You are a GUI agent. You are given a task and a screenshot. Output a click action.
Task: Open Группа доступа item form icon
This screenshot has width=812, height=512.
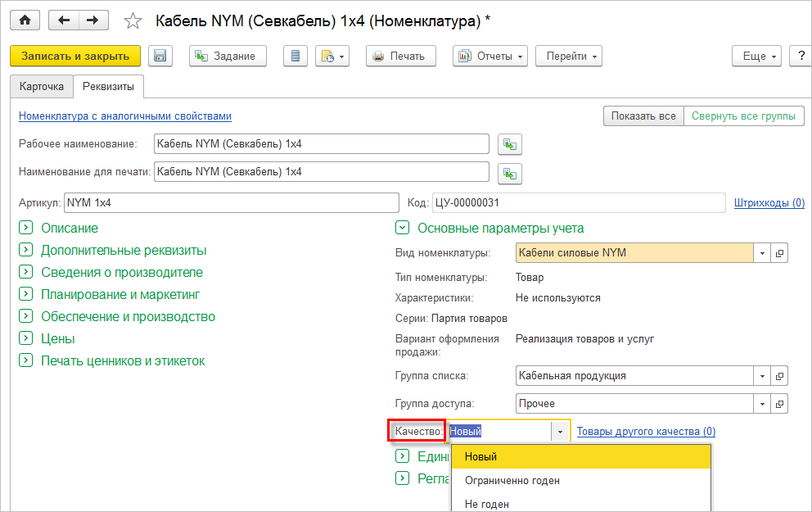click(x=779, y=404)
